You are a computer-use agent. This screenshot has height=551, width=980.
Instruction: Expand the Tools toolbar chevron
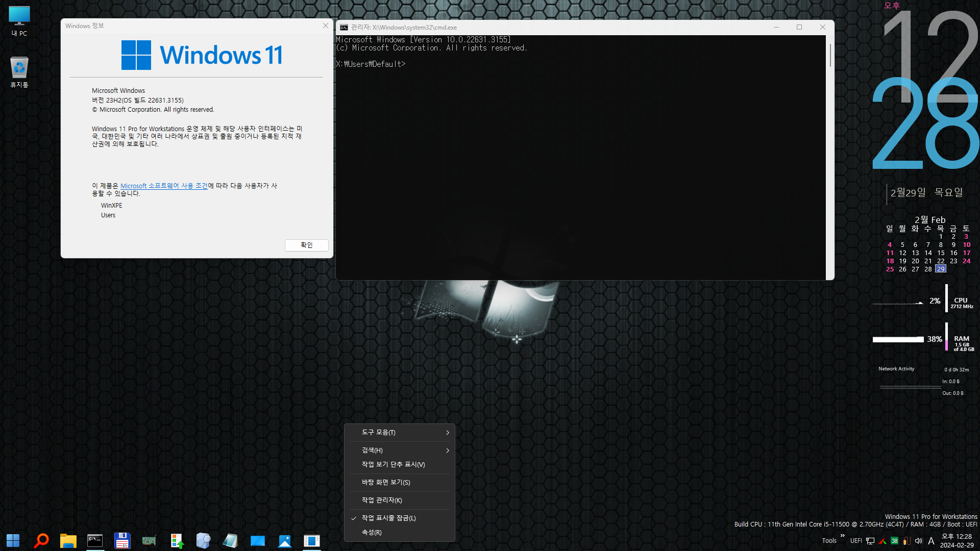pos(842,535)
